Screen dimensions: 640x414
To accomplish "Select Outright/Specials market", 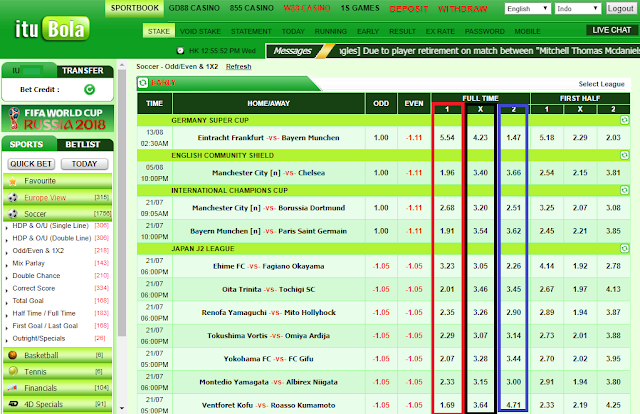I will point(39,338).
